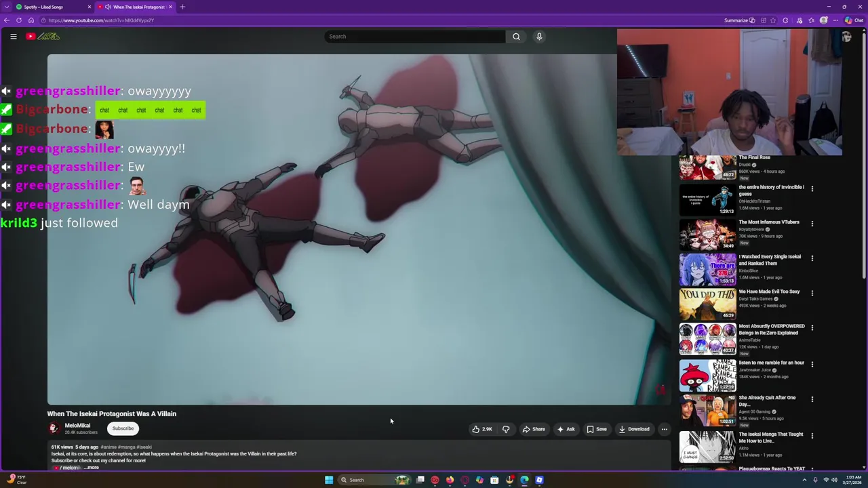The height and width of the screenshot is (488, 868).
Task: Share the video via Share button
Action: pos(534,429)
